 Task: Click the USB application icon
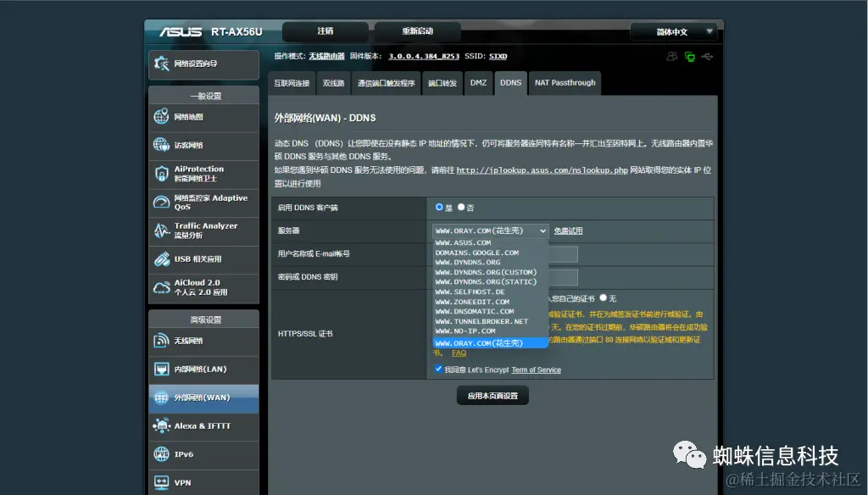161,259
